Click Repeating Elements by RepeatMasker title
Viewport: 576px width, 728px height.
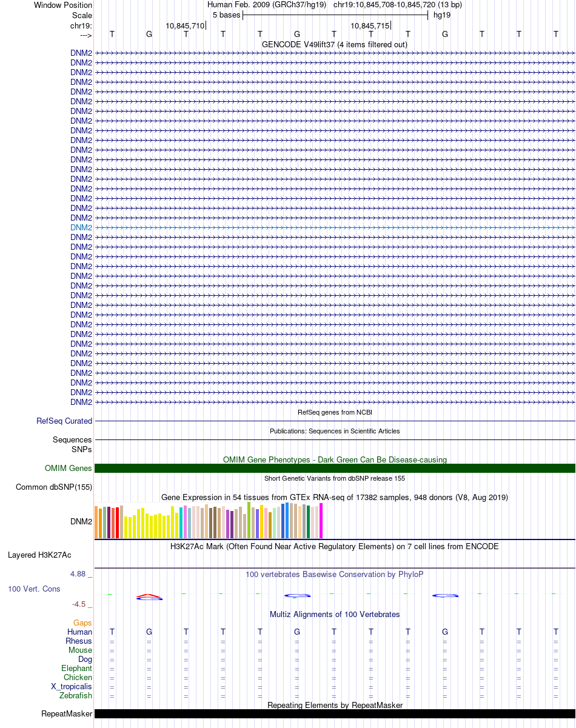(x=335, y=705)
